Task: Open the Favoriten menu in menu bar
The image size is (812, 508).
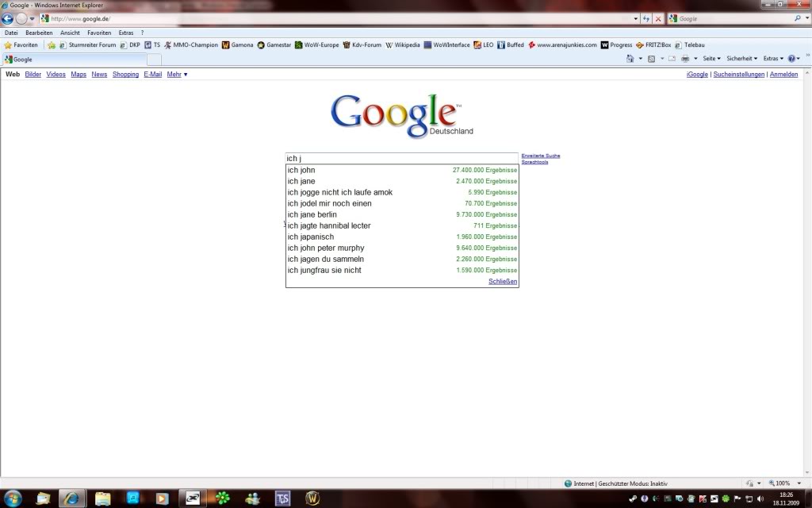Action: coord(99,33)
